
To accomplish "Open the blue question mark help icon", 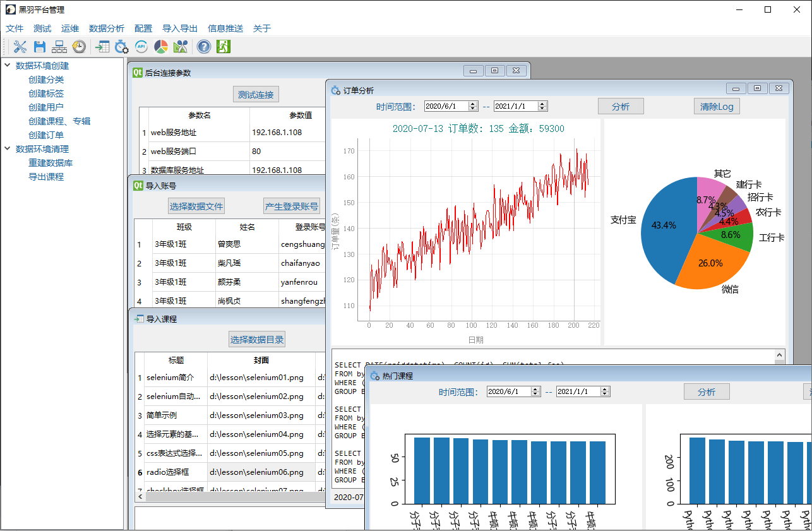I will pyautogui.click(x=203, y=46).
